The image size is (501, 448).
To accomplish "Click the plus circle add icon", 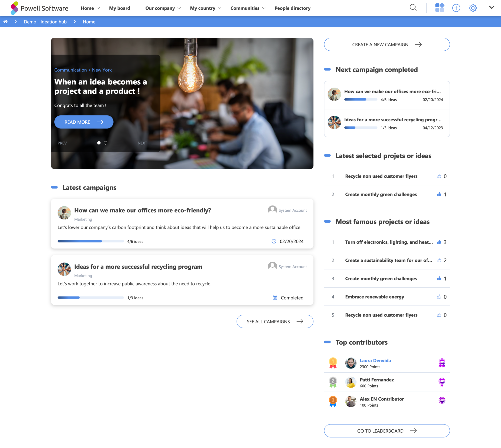I will [456, 8].
